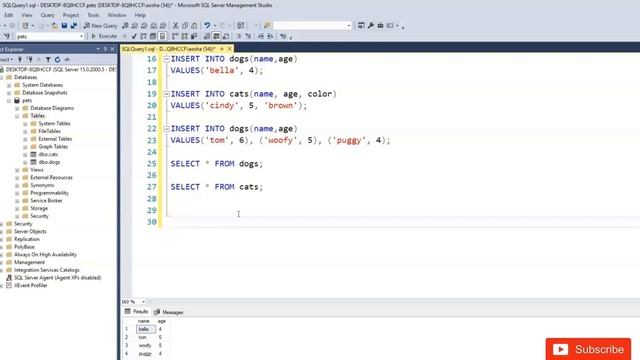Image resolution: width=640 pixels, height=360 pixels.
Task: Open the View menu
Action: coord(27,15)
